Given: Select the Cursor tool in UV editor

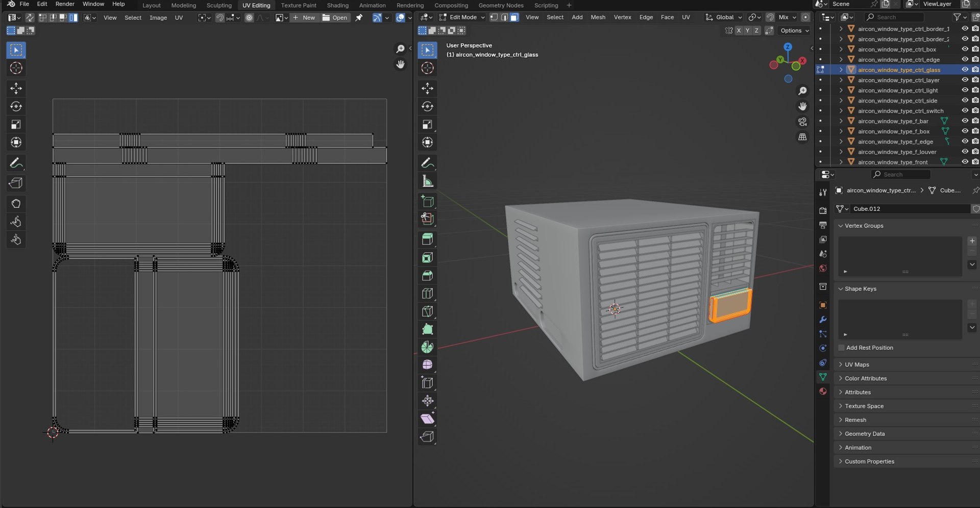Looking at the screenshot, I should (16, 68).
